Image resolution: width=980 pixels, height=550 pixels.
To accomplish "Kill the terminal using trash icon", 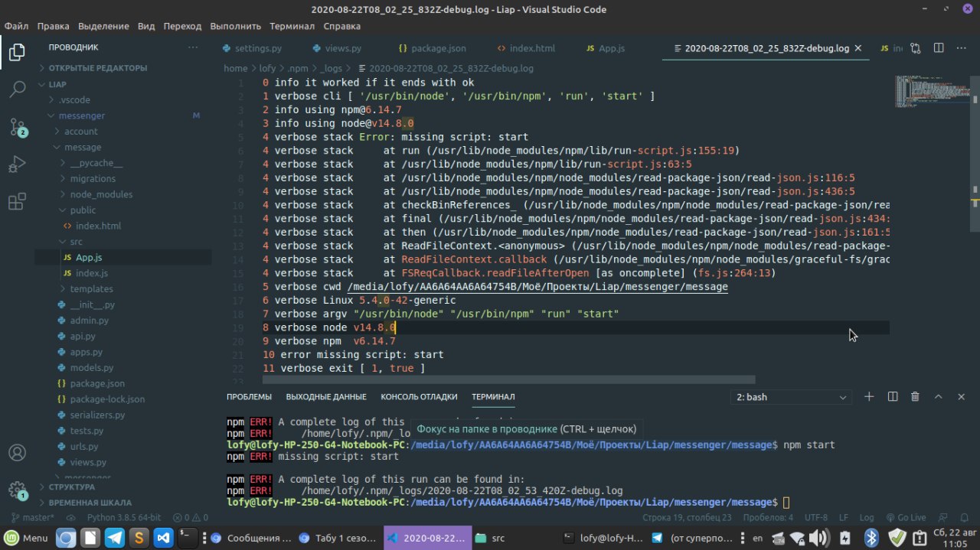I will tap(915, 397).
